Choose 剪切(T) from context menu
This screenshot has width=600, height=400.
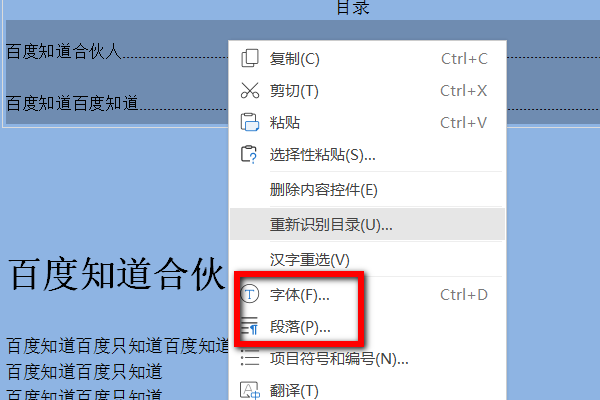[367, 91]
